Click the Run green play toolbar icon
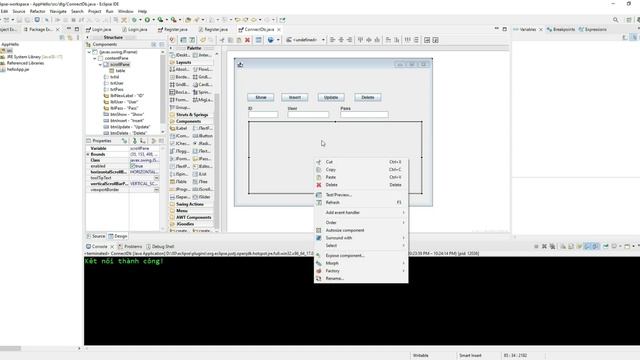This screenshot has height=360, width=640. click(x=147, y=20)
